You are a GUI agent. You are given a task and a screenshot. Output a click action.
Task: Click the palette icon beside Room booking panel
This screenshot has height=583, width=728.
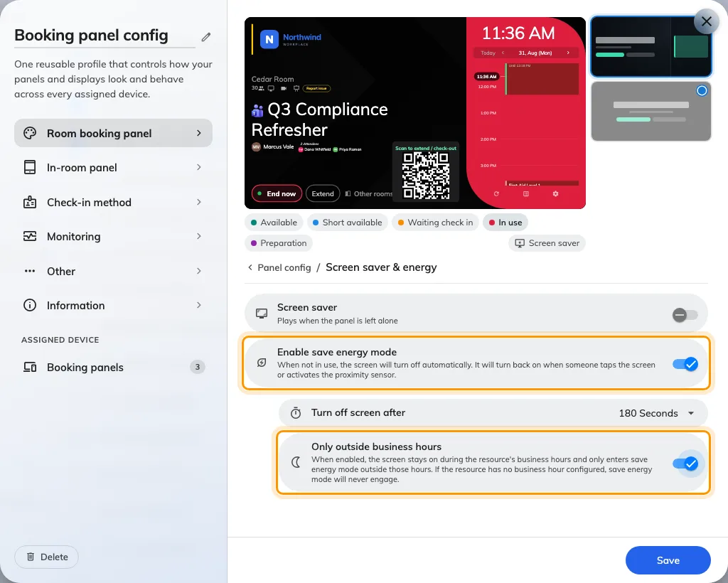pyautogui.click(x=30, y=133)
